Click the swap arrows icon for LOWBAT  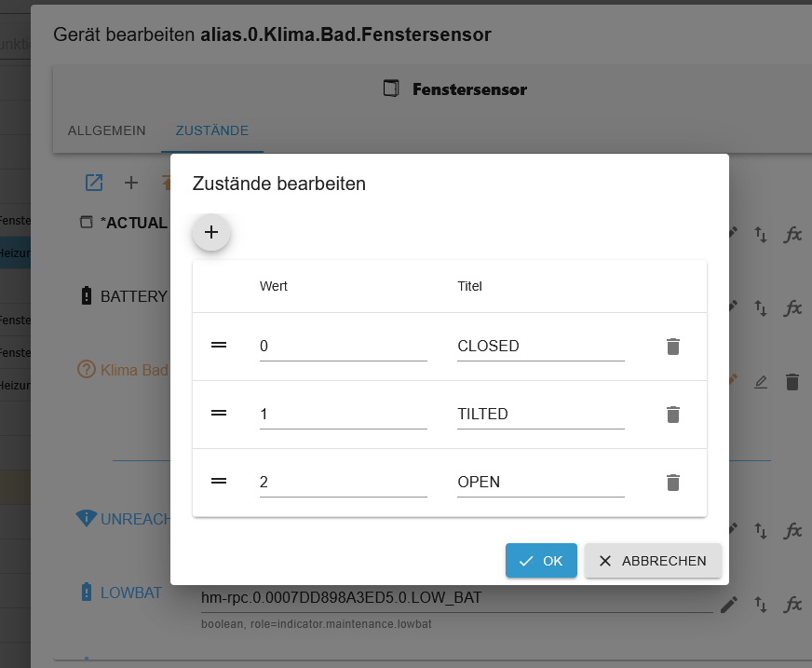click(760, 605)
